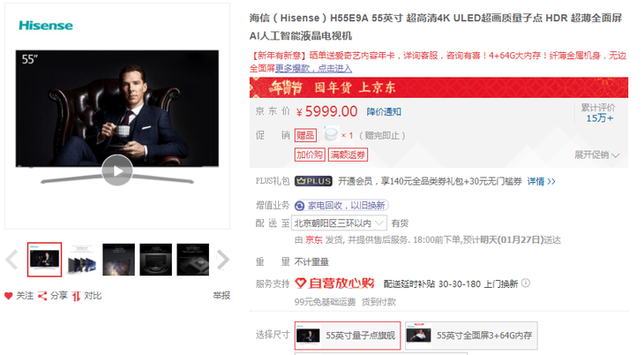Open PLUS gift details 详情 link
Screen dimensions: 644x355
541,181
